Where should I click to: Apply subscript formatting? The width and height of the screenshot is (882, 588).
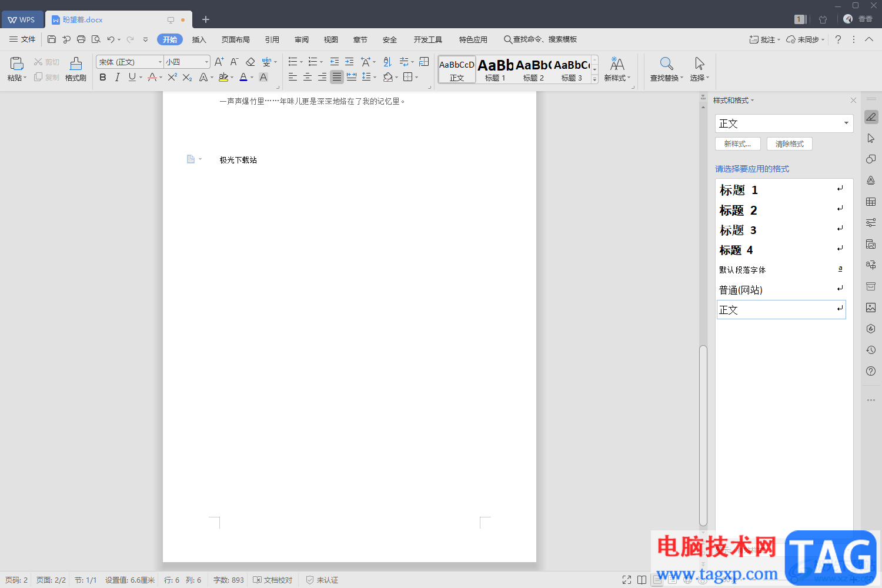pos(187,77)
